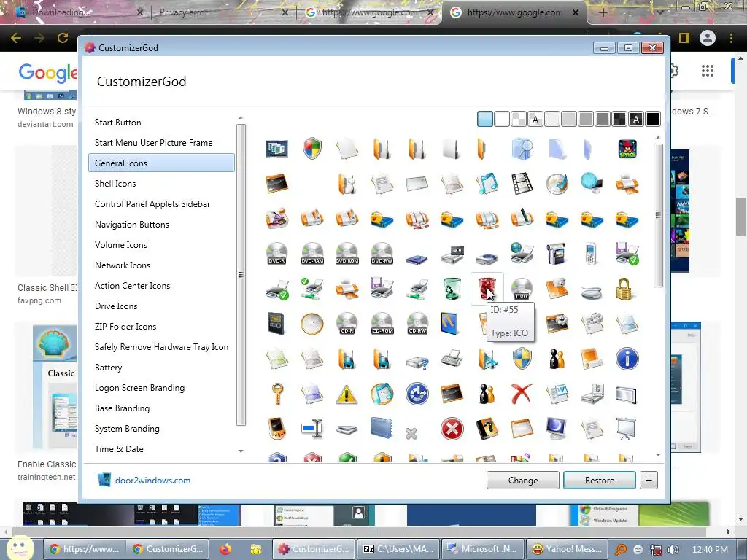Select the projector screen icon
The width and height of the screenshot is (747, 560).
(x=626, y=429)
